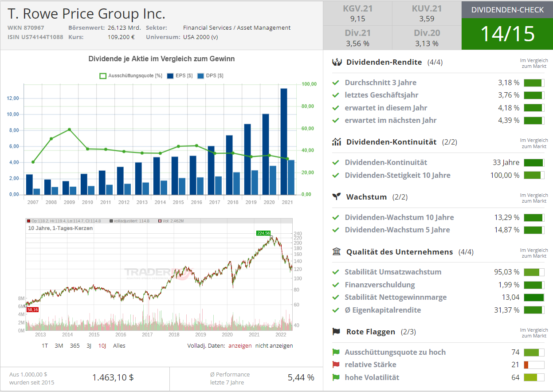
Task: Click the Qualität des Unternehmens bank icon
Action: [x=337, y=251]
